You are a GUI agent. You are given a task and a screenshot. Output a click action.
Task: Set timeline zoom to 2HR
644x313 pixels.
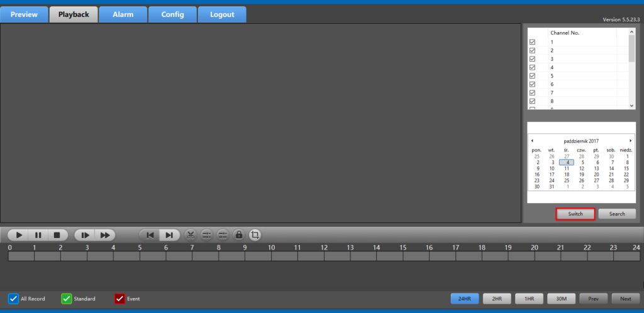point(497,299)
